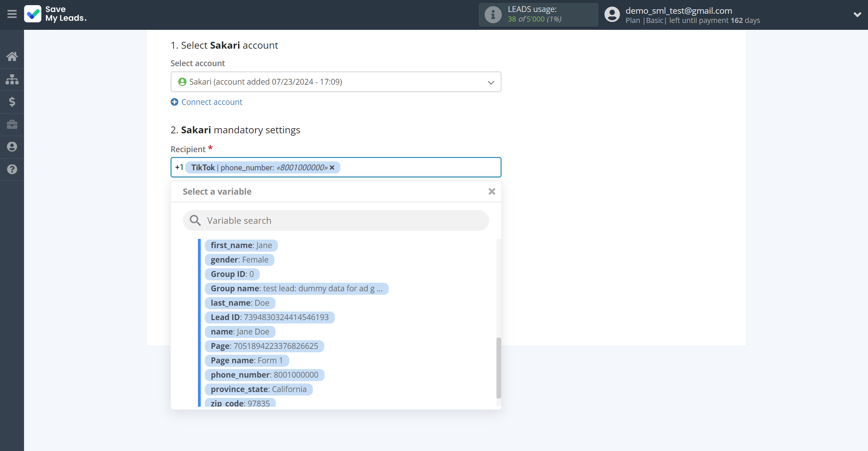Click the LEADS usage info icon
868x451 pixels.
tap(493, 15)
